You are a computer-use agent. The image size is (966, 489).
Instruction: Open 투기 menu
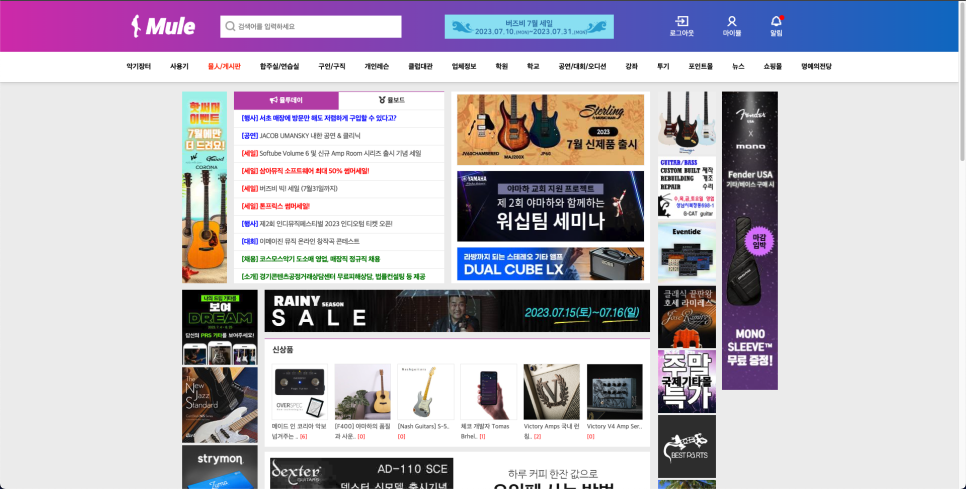point(663,67)
